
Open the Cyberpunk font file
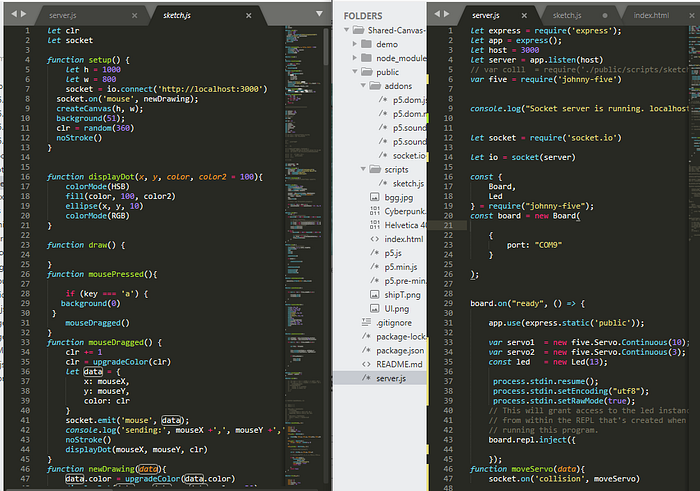coord(405,211)
